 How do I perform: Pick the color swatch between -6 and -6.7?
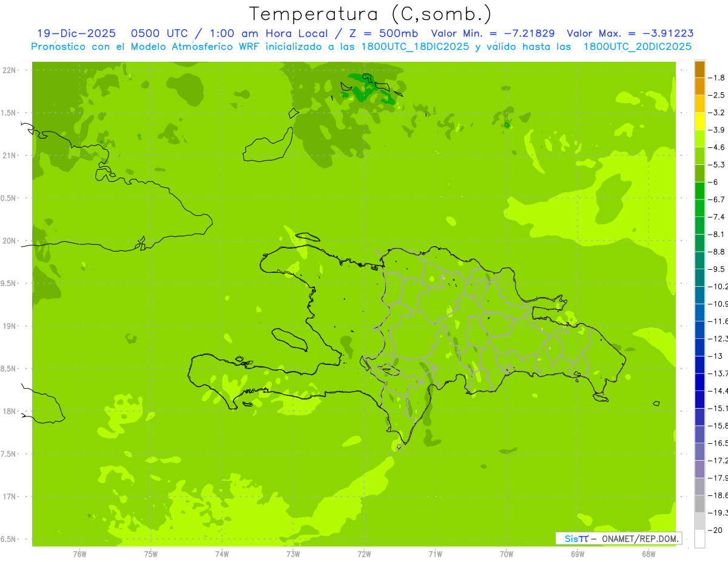(x=699, y=191)
